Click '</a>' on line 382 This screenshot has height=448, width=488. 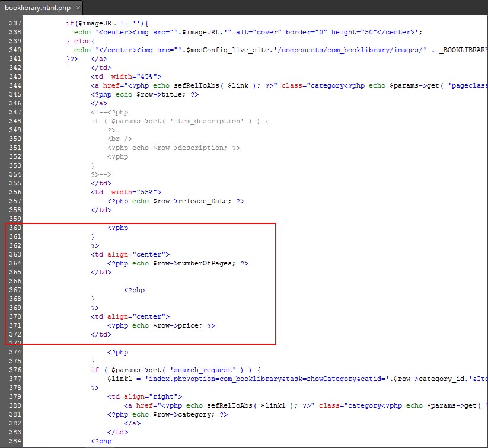point(132,424)
